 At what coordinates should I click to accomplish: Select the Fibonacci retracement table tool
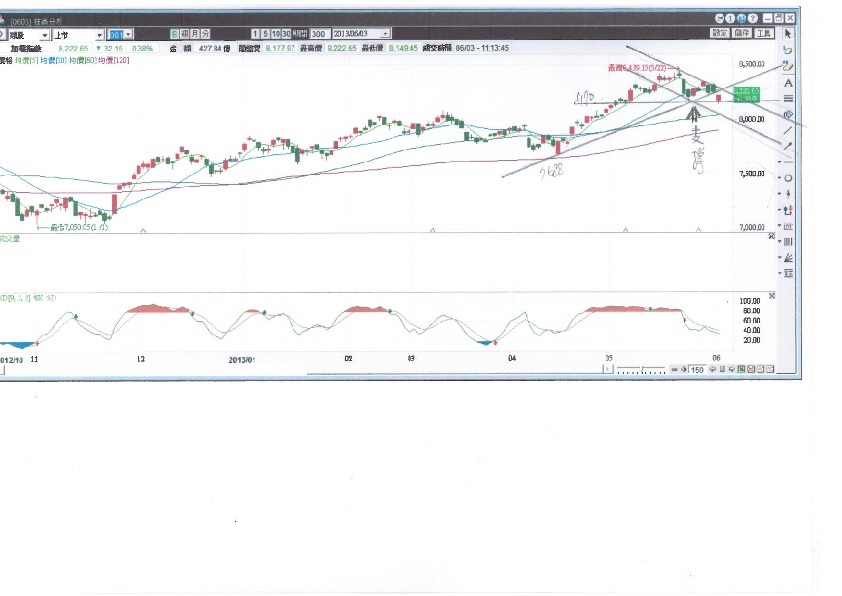click(788, 273)
